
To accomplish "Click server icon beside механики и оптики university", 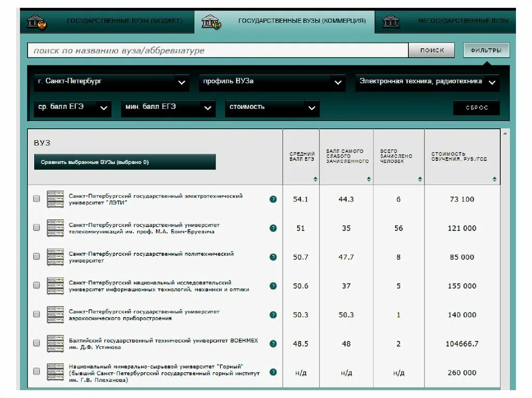I will 55,285.
